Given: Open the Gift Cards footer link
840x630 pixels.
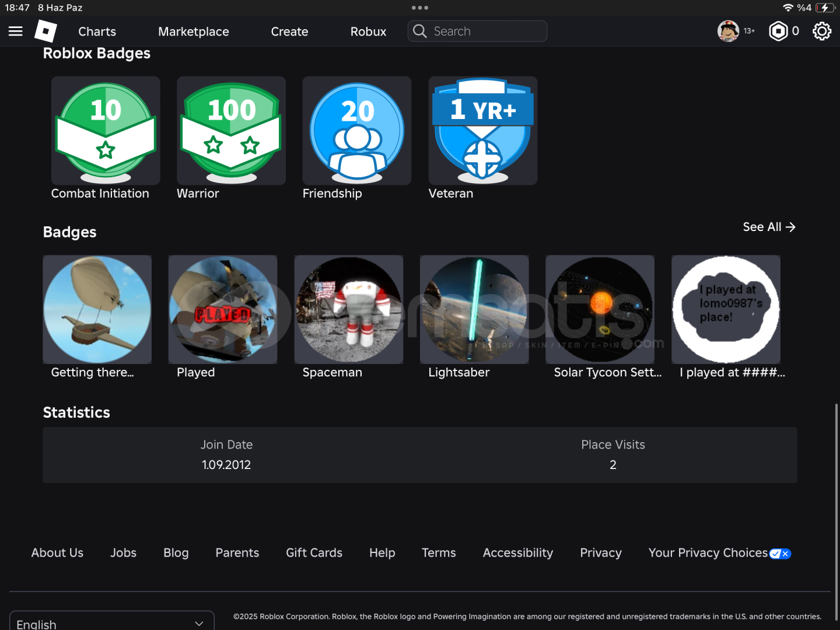Looking at the screenshot, I should [314, 553].
